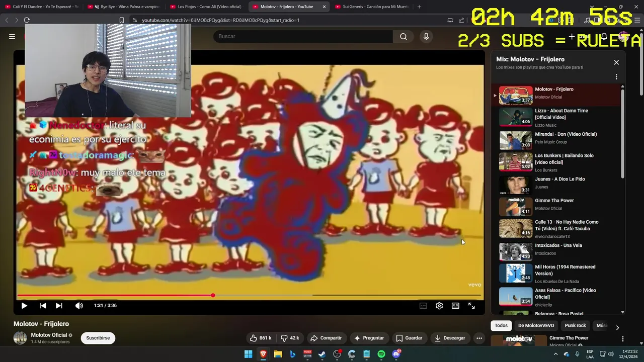644x362 pixels.
Task: Play the paused Frijolero video
Action: tap(24, 305)
